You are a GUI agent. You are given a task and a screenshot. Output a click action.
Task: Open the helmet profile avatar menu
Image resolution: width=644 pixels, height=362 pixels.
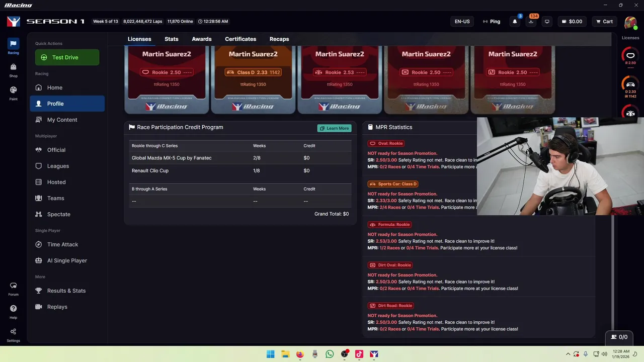point(630,23)
